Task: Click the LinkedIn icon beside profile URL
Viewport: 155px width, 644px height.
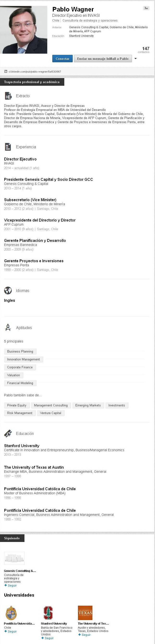Action: coord(6,72)
